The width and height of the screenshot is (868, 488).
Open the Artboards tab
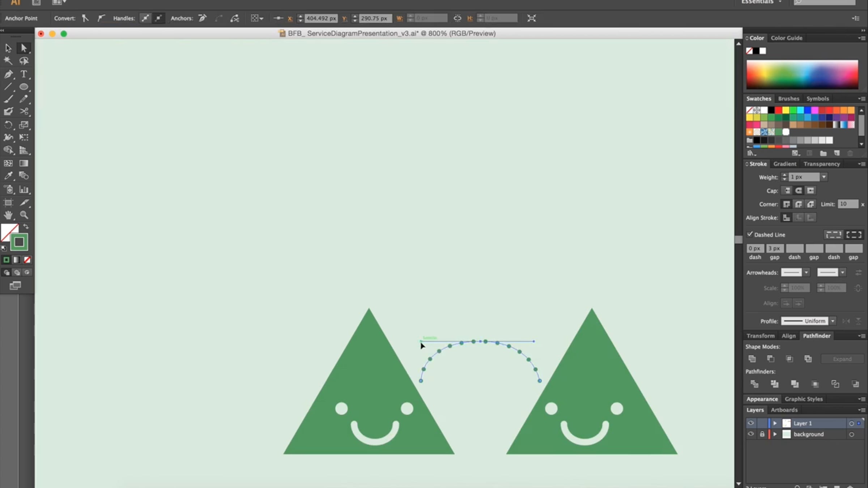click(784, 410)
